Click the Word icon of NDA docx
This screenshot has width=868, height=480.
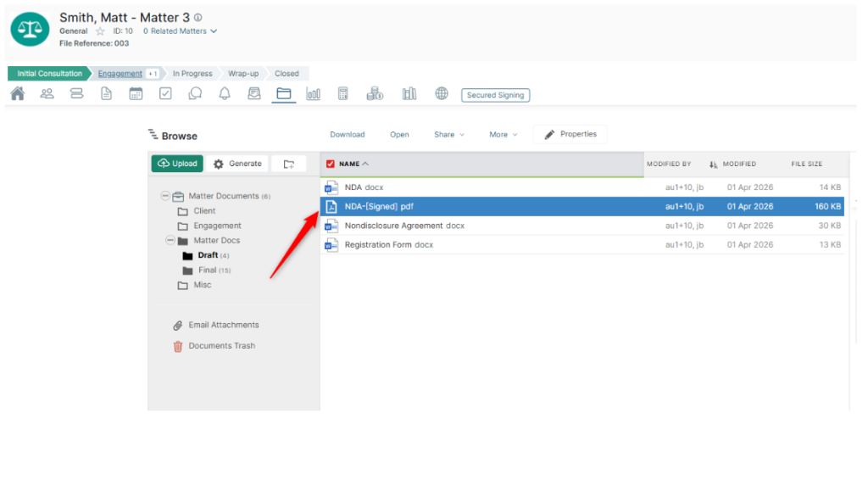pyautogui.click(x=331, y=187)
